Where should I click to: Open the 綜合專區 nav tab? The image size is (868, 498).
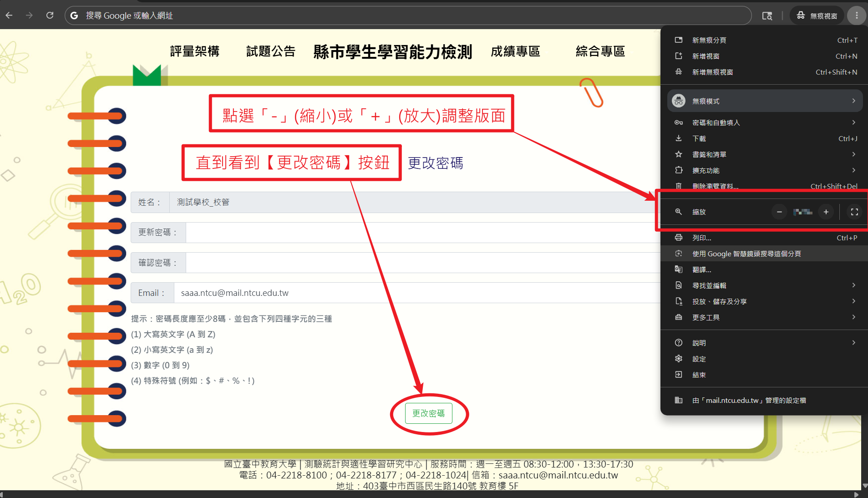click(600, 51)
